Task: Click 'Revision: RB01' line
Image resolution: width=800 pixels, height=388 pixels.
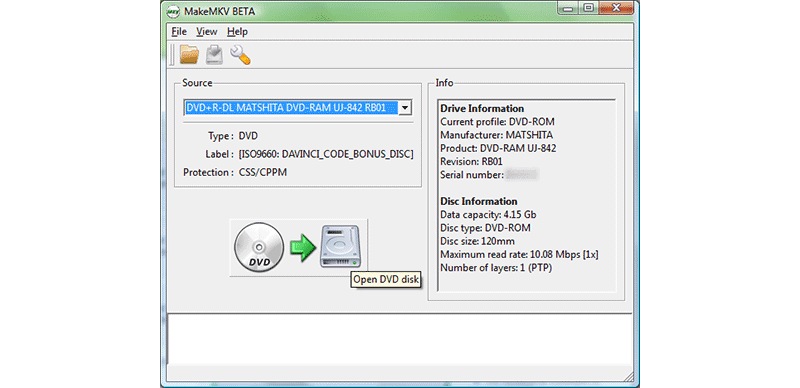Action: [472, 162]
